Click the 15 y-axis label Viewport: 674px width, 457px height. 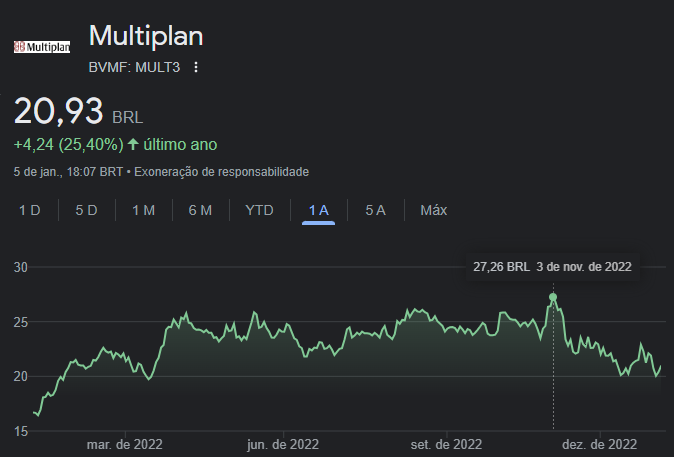21,431
